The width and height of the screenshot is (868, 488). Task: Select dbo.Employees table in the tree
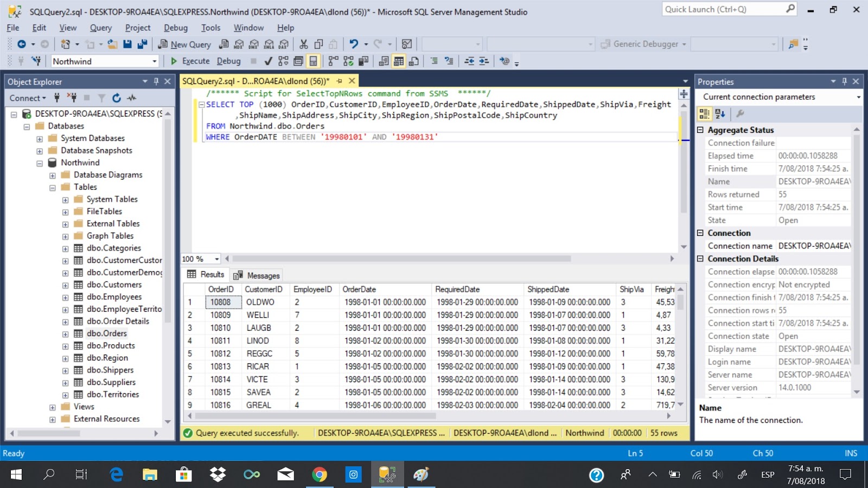tap(114, 297)
